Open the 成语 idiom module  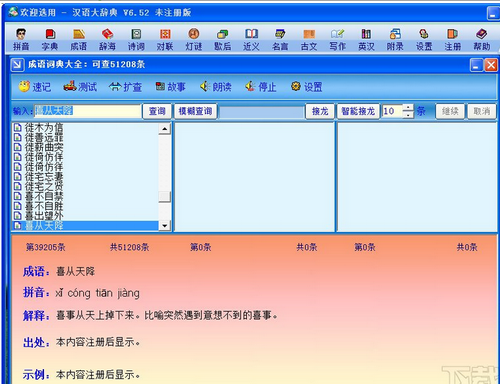point(79,40)
